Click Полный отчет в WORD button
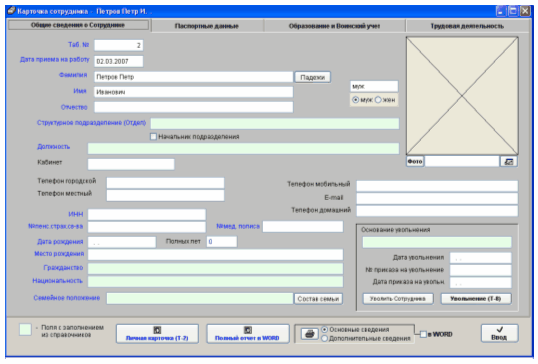The width and height of the screenshot is (538, 364). 247,334
